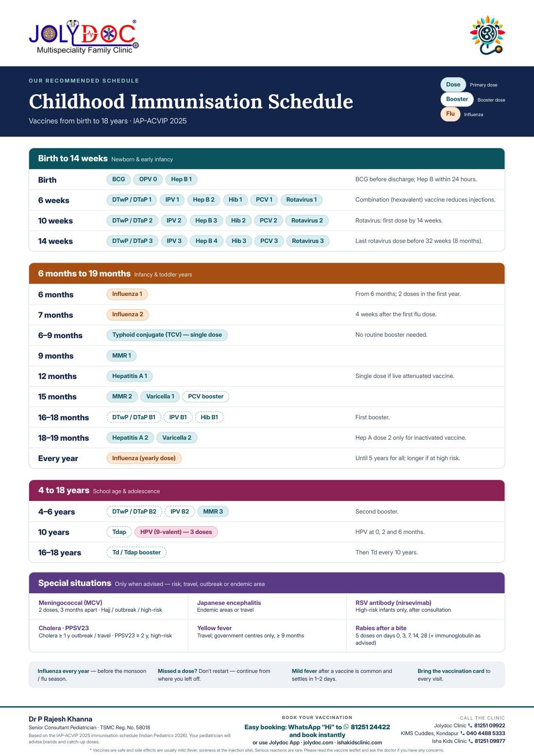Click the 'Typhoid conjugate (TCV) — single dose' pill

click(167, 335)
